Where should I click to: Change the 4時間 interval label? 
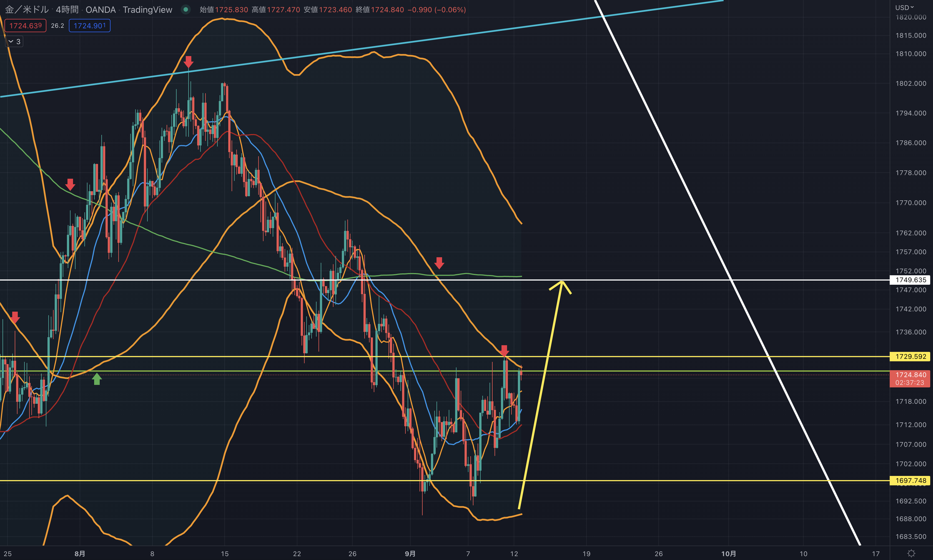[x=67, y=9]
